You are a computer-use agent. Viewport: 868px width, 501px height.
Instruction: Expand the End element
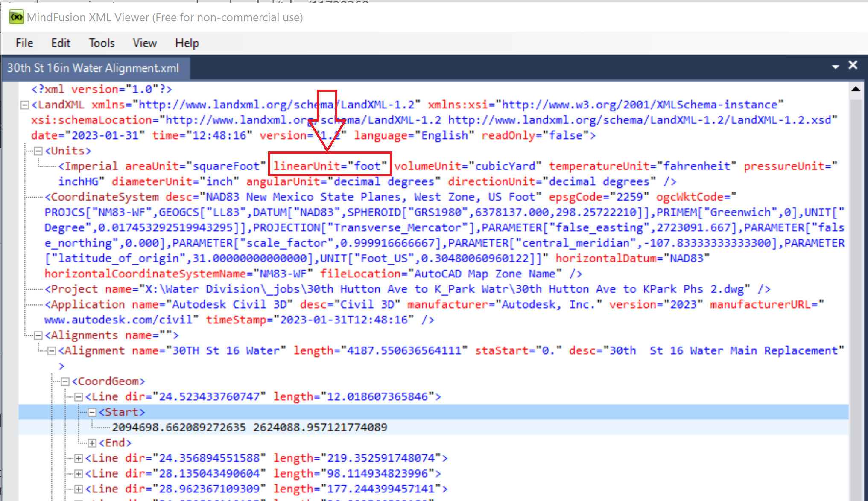coord(92,443)
